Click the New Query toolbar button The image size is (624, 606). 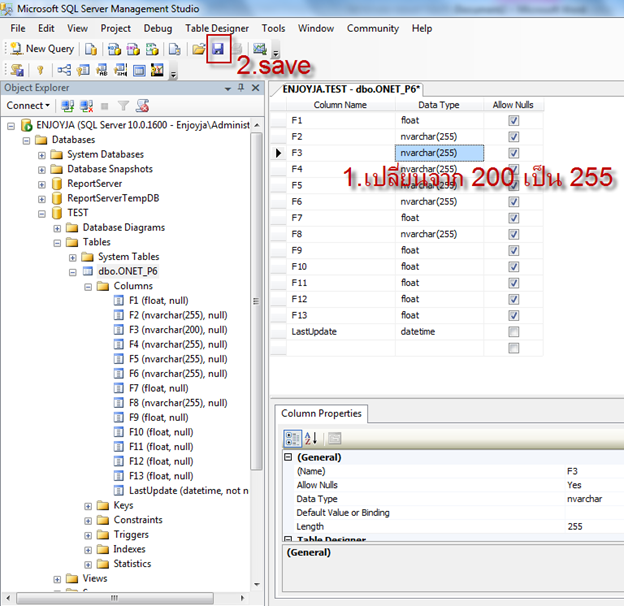[x=42, y=49]
